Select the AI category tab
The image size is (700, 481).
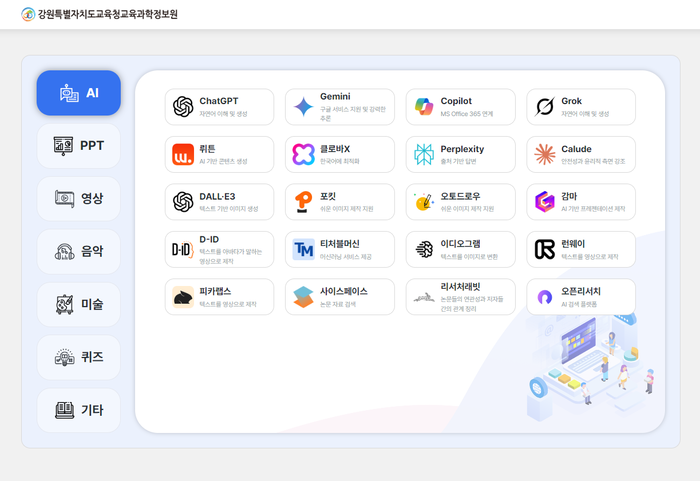pos(79,93)
